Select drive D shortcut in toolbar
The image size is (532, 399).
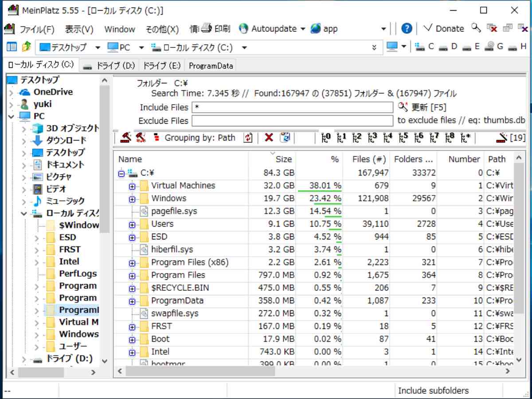tap(448, 47)
